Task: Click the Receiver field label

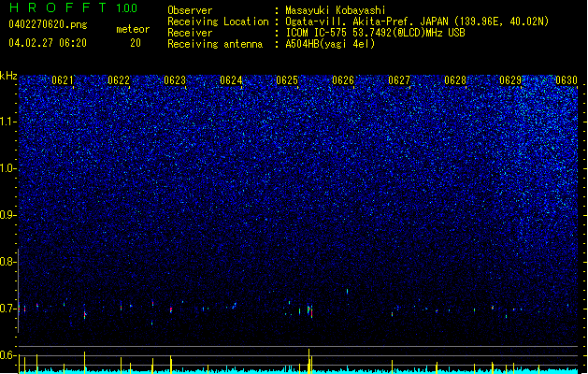Action: (190, 33)
